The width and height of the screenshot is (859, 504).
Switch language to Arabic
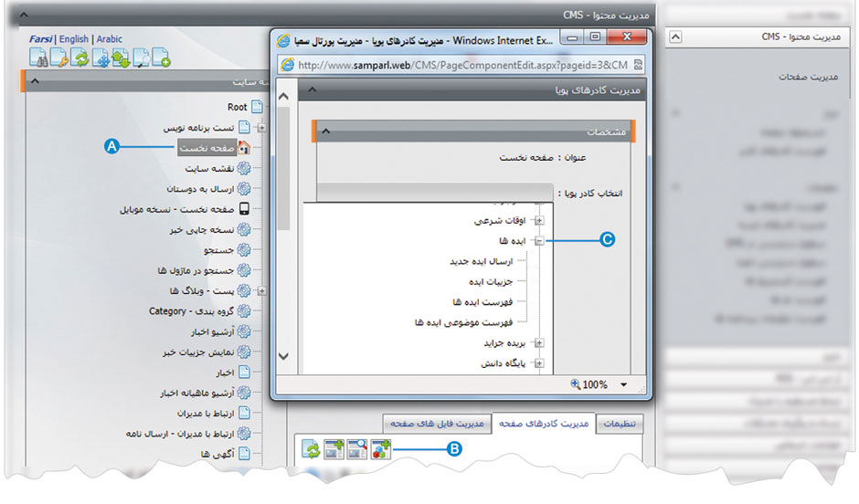click(x=109, y=39)
